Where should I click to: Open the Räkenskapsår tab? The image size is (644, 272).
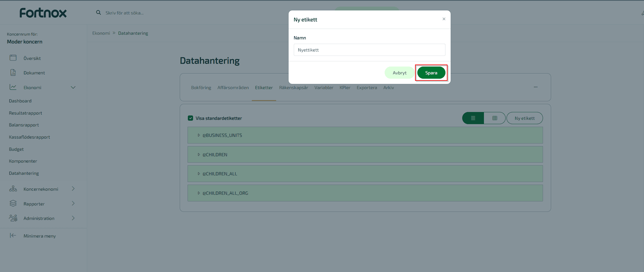[293, 88]
